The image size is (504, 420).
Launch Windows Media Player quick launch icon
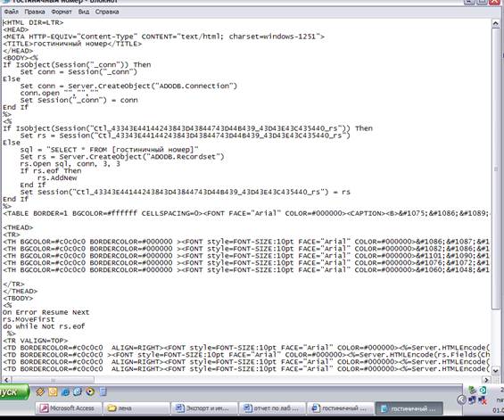click(x=90, y=391)
